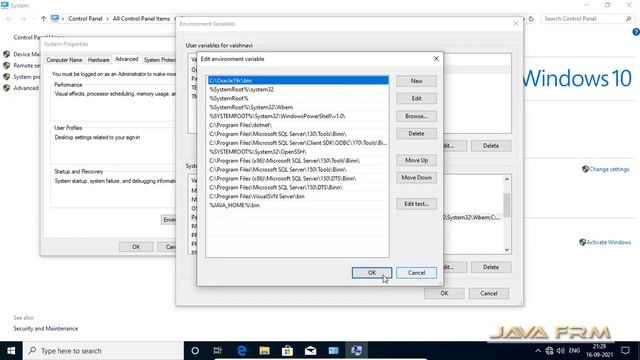Screen dimensions: 640x360
Task: Click Edit button beside the path list
Action: [x=416, y=98]
